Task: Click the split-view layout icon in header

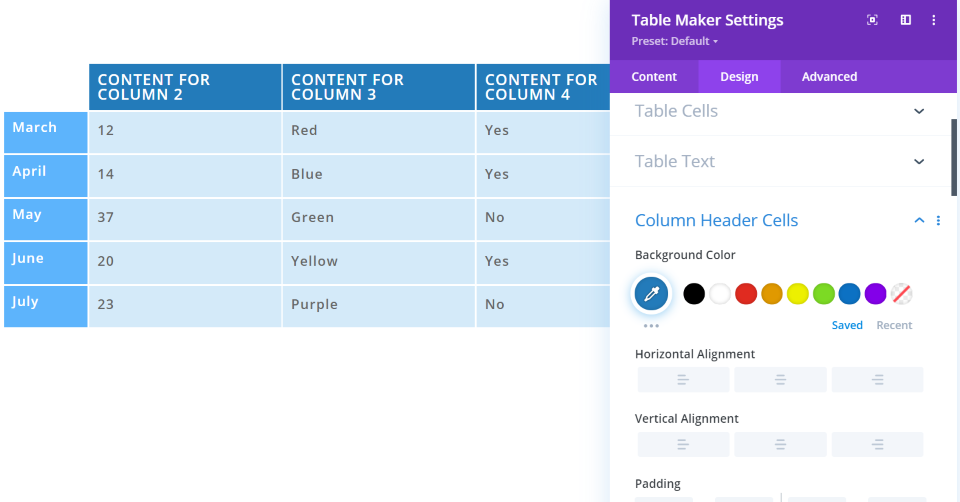Action: coord(905,20)
